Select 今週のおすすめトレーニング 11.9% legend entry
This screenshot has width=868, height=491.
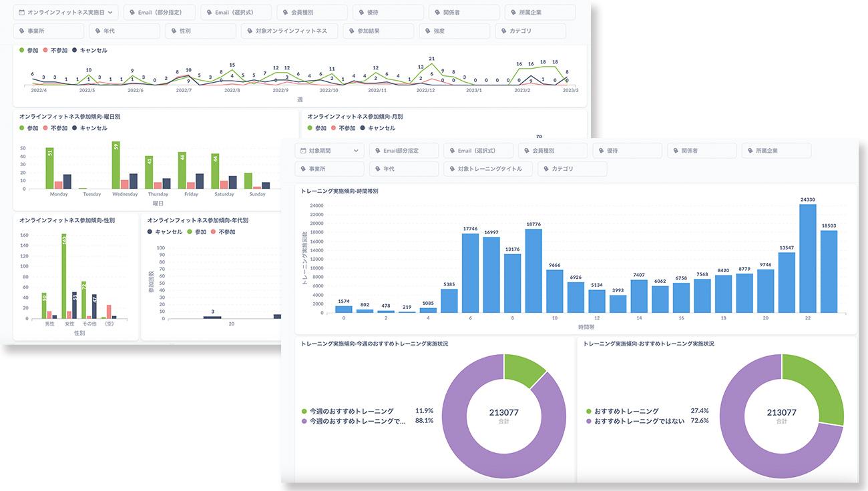[367, 411]
